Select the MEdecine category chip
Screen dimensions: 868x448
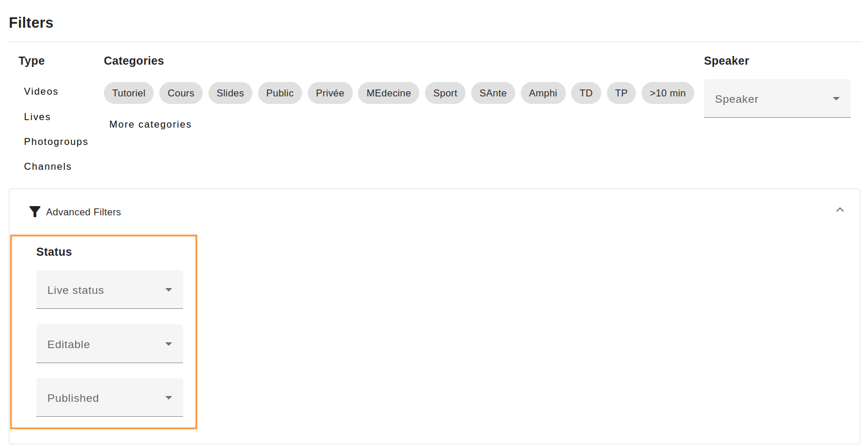click(389, 93)
